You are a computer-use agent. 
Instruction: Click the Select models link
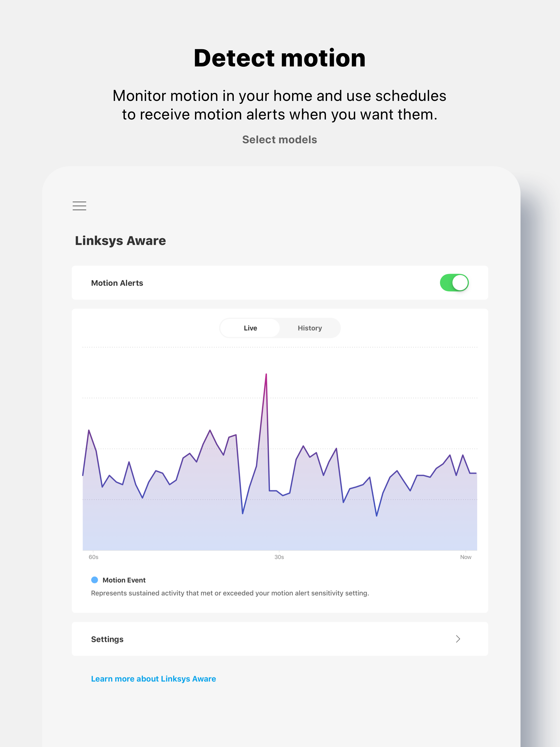(x=280, y=139)
